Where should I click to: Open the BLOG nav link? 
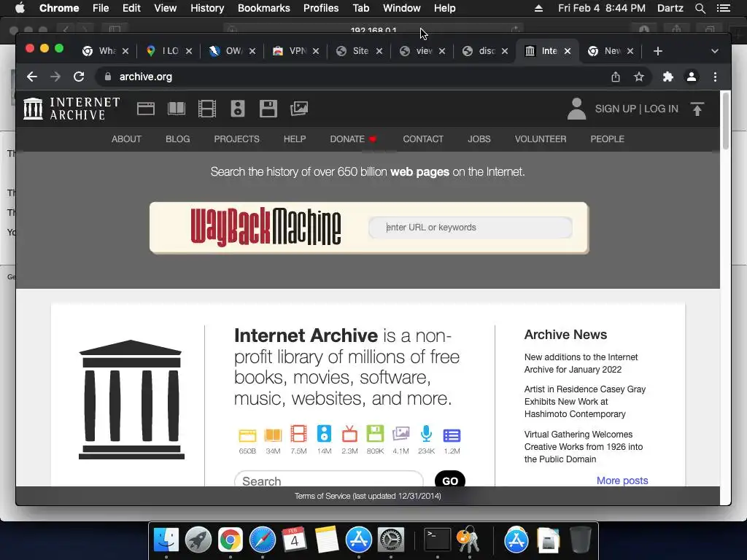[x=178, y=139]
